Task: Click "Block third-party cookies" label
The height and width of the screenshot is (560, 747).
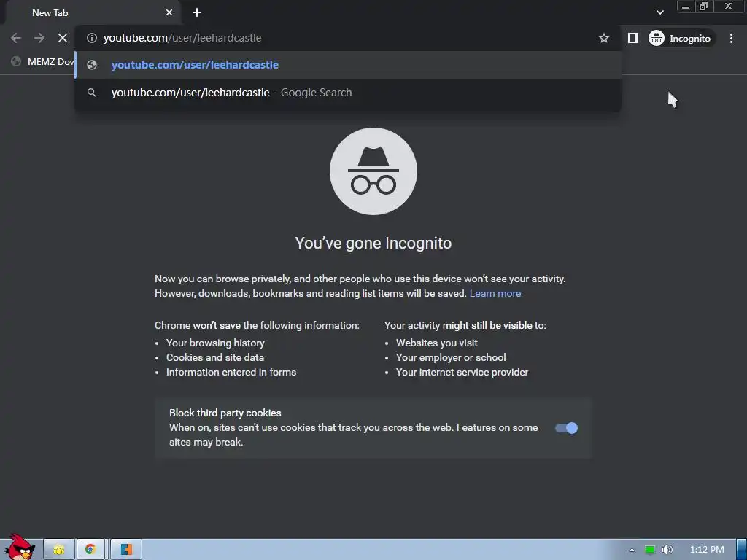Action: tap(225, 413)
